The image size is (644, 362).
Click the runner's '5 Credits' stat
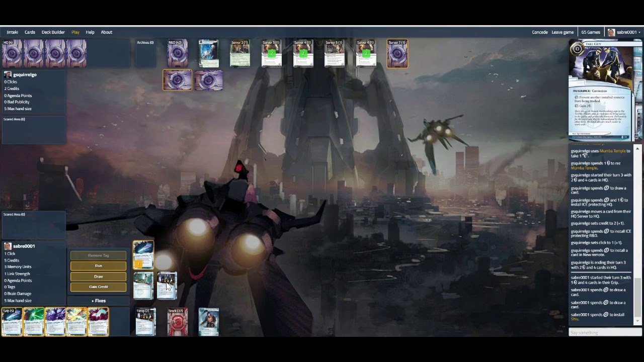click(x=12, y=260)
